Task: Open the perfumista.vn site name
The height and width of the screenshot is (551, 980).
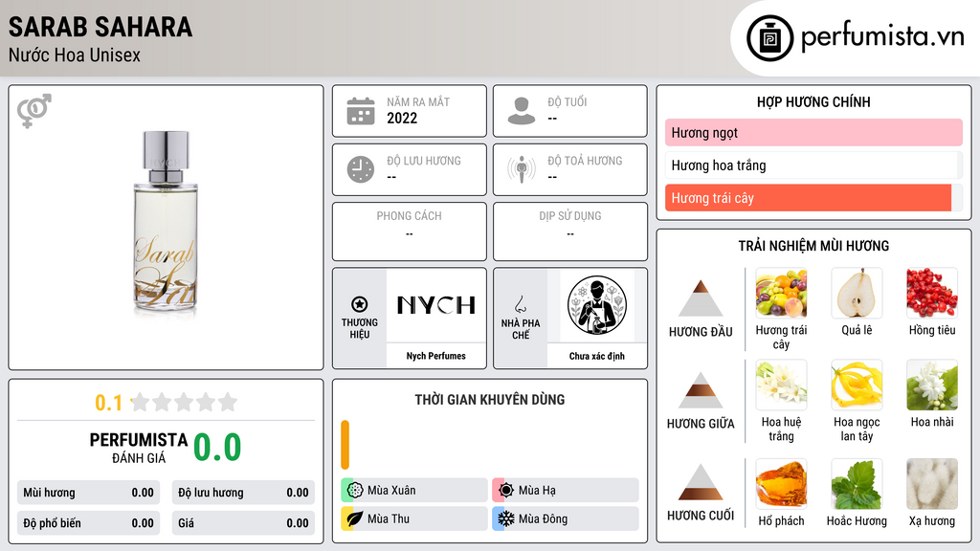Action: [x=882, y=37]
